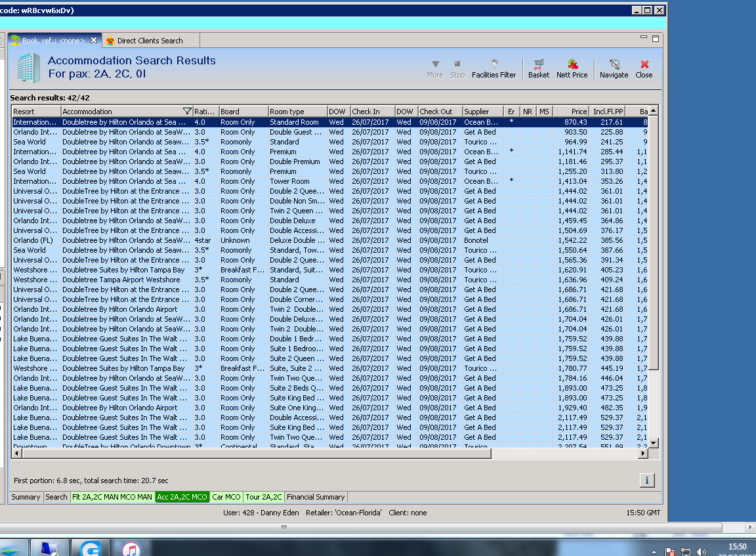Viewport: 756px width, 556px height.
Task: Click the table's scroll right arrow
Action: pyautogui.click(x=642, y=454)
